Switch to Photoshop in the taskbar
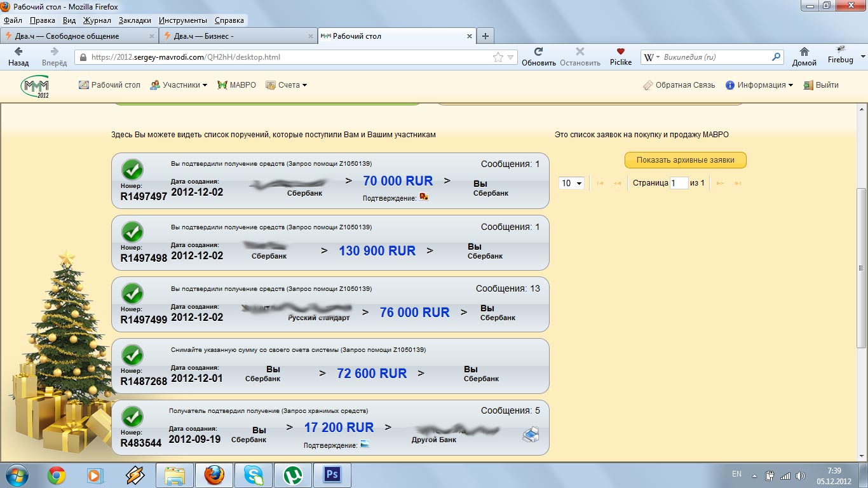Image resolution: width=868 pixels, height=488 pixels. pos(332,475)
